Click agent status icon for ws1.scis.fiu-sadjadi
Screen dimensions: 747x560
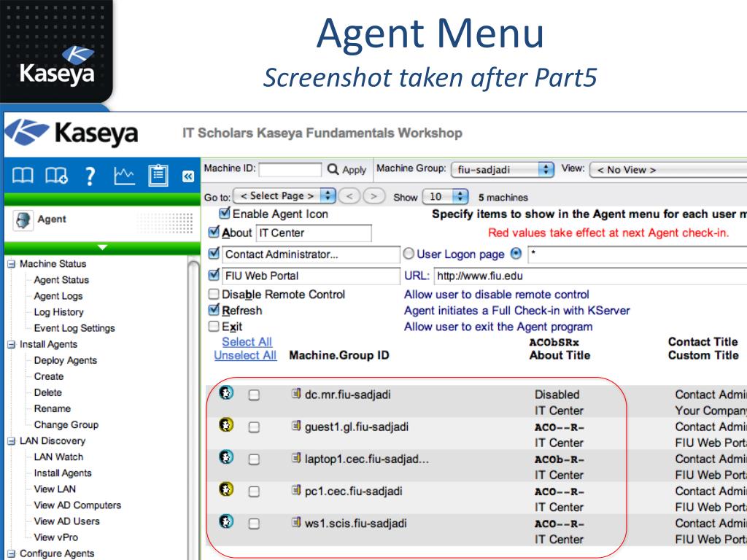[x=226, y=521]
